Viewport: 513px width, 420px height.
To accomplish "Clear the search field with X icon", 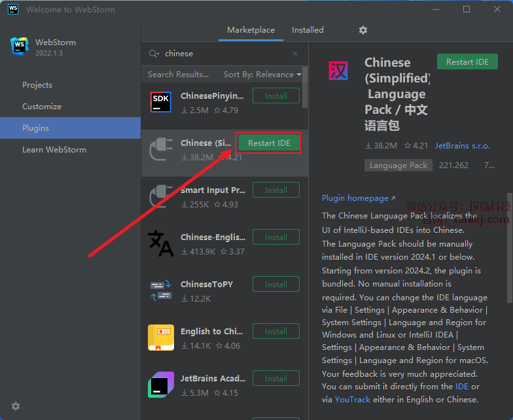I will [x=295, y=54].
